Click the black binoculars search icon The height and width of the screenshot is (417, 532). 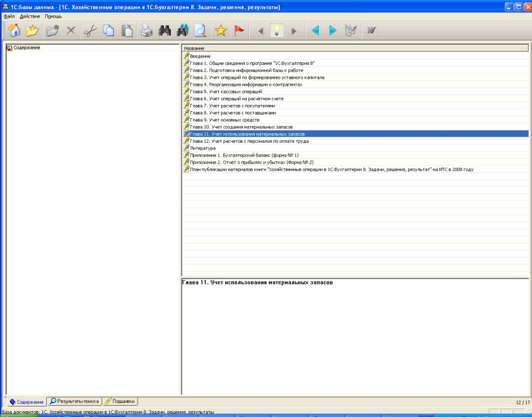pos(165,31)
